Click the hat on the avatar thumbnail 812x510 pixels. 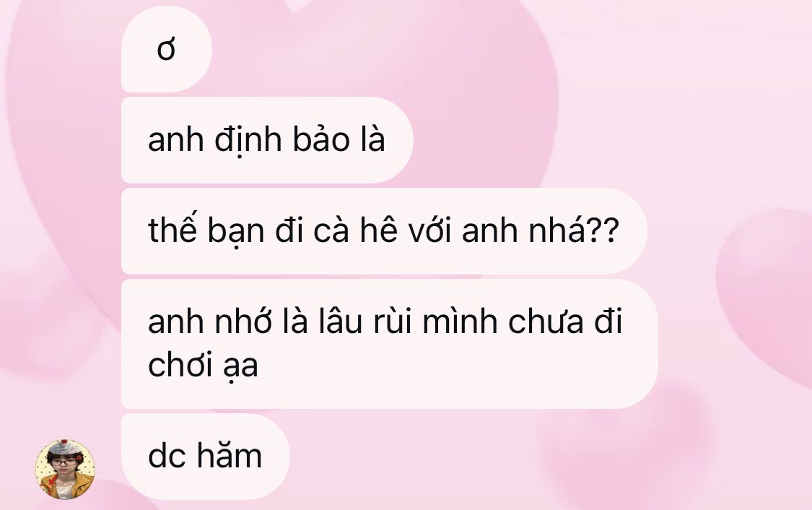click(65, 446)
